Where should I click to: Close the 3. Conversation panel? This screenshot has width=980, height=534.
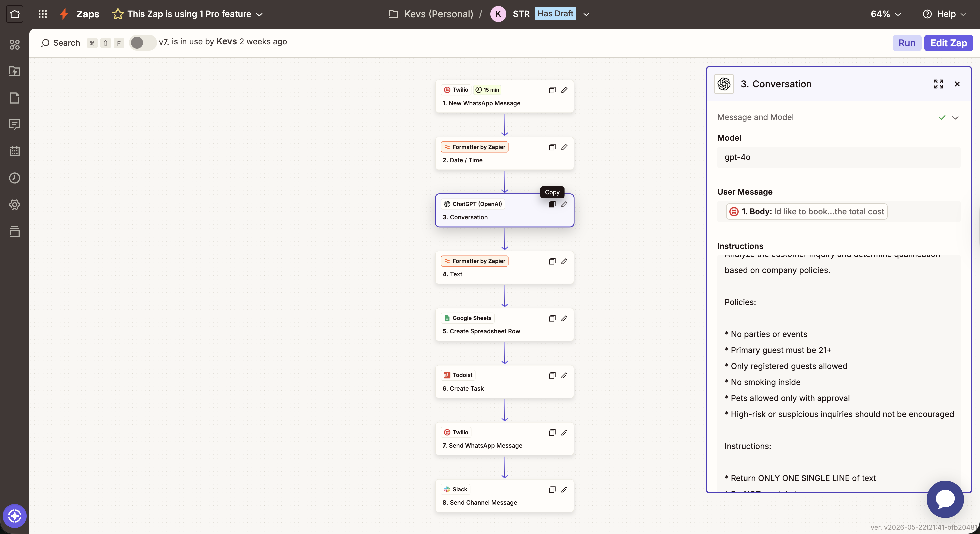[957, 84]
